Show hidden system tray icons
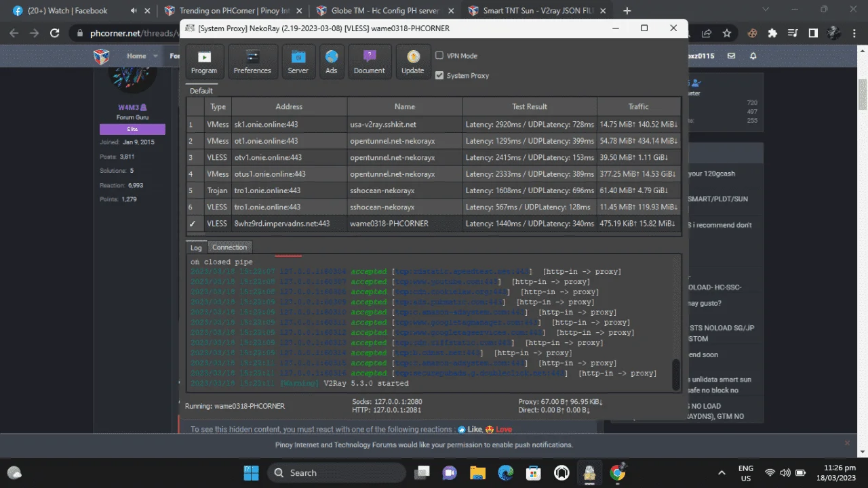This screenshot has height=488, width=868. tap(721, 472)
